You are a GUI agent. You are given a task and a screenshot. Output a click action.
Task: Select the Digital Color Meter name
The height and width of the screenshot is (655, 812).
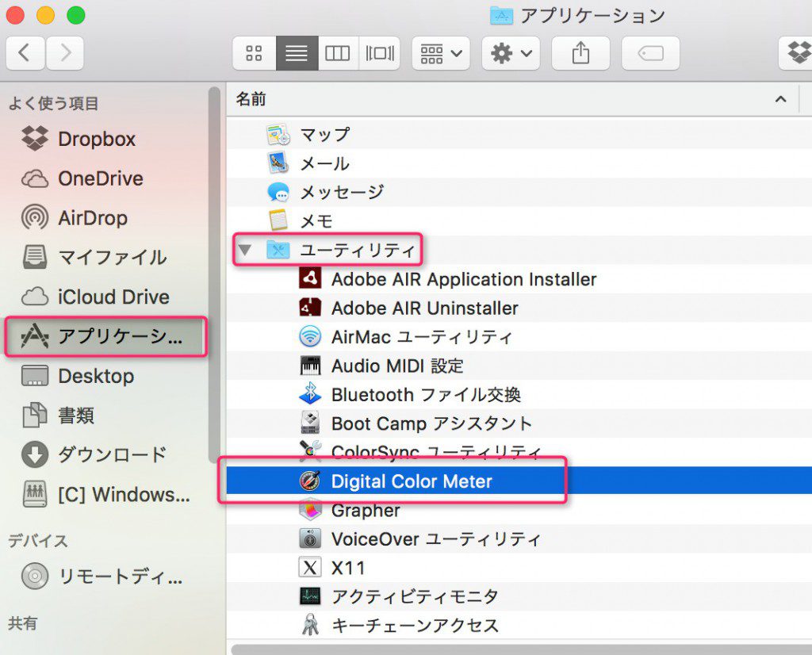point(412,481)
